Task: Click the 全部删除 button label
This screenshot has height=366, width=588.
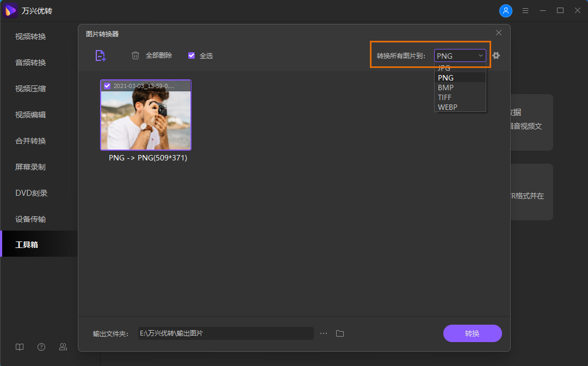Action: (159, 55)
